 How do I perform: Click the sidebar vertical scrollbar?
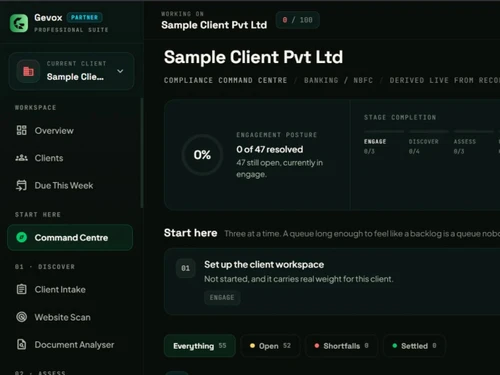[142, 153]
